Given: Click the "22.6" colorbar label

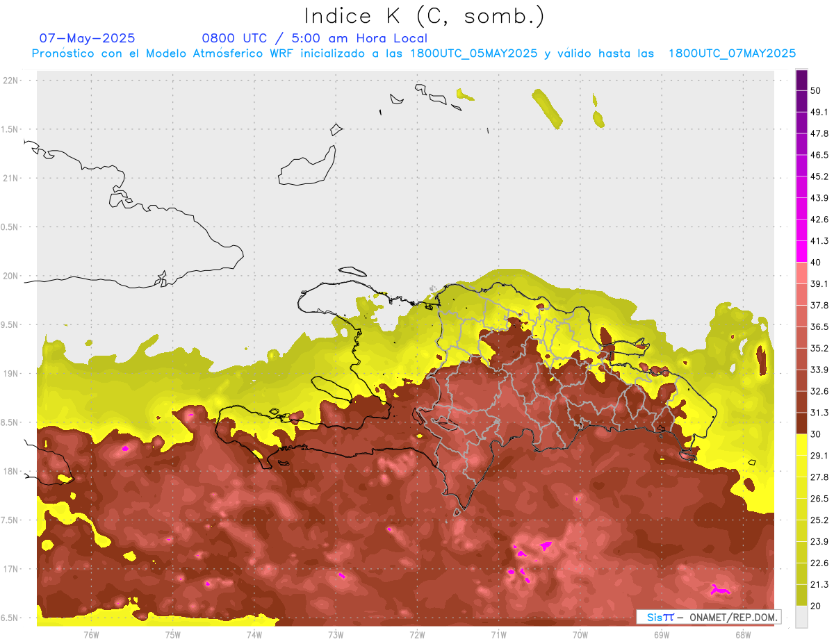Looking at the screenshot, I should pyautogui.click(x=819, y=563).
